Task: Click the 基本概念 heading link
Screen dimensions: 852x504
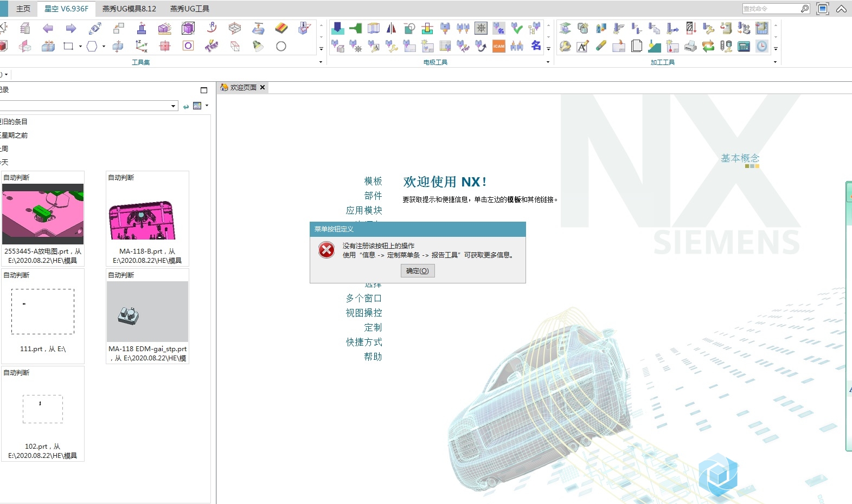Action: 740,158
